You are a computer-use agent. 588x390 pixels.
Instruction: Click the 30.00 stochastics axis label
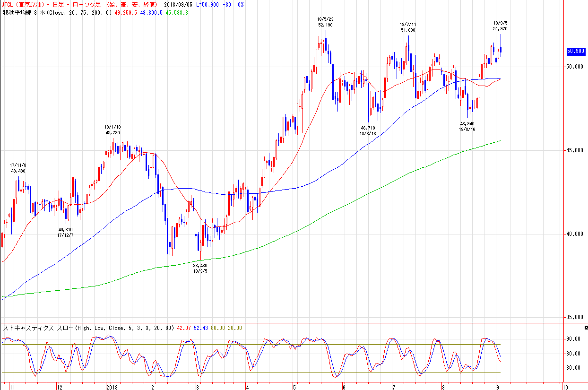(x=574, y=368)
